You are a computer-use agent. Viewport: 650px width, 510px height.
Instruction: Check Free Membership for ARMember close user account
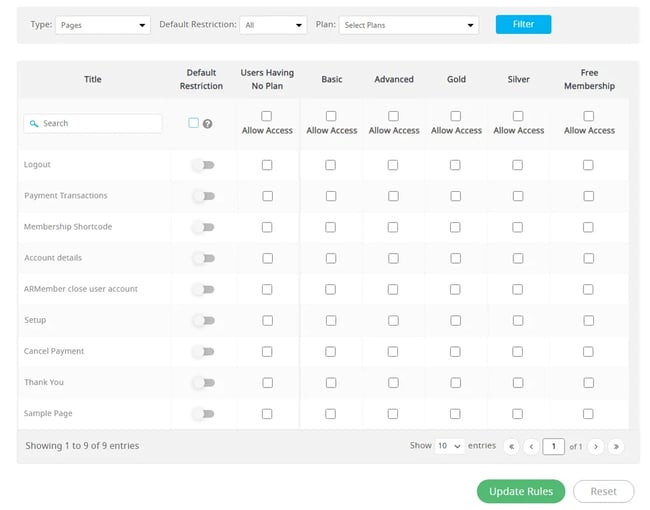coord(588,289)
